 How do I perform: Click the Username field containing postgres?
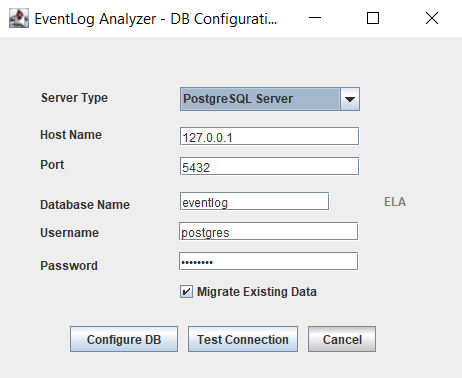[x=268, y=231]
